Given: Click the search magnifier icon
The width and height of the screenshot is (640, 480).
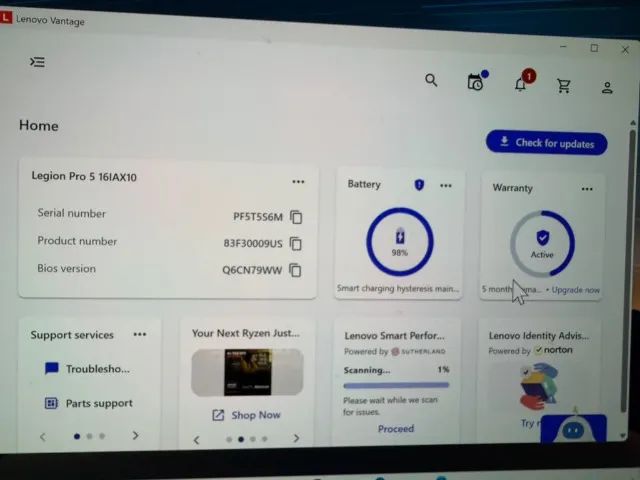Looking at the screenshot, I should coord(431,80).
